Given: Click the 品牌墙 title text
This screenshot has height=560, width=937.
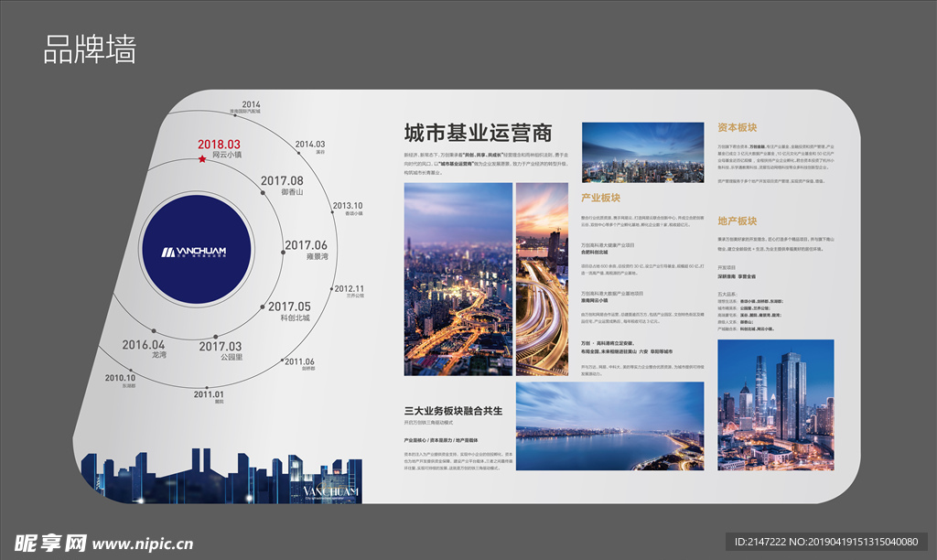Looking at the screenshot, I should click(x=90, y=49).
